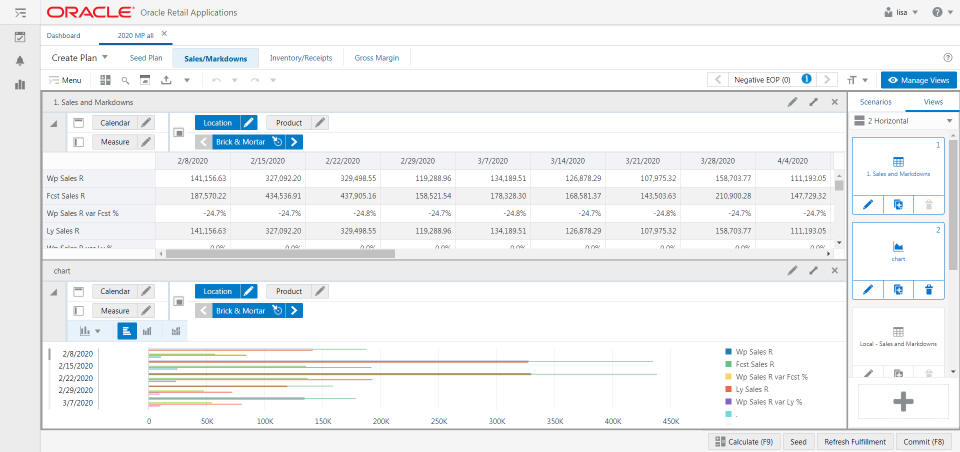This screenshot has width=960, height=452.
Task: Open the lisa user account menu
Action: coord(900,13)
